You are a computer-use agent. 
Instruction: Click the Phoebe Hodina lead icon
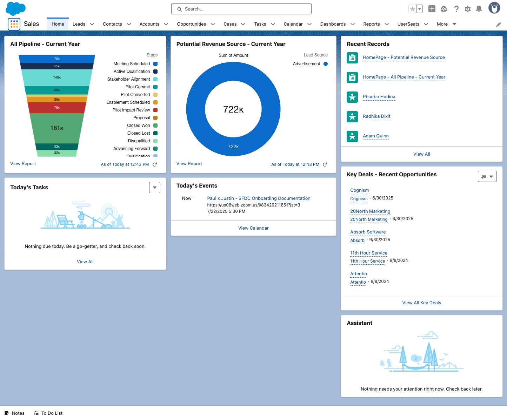point(352,97)
